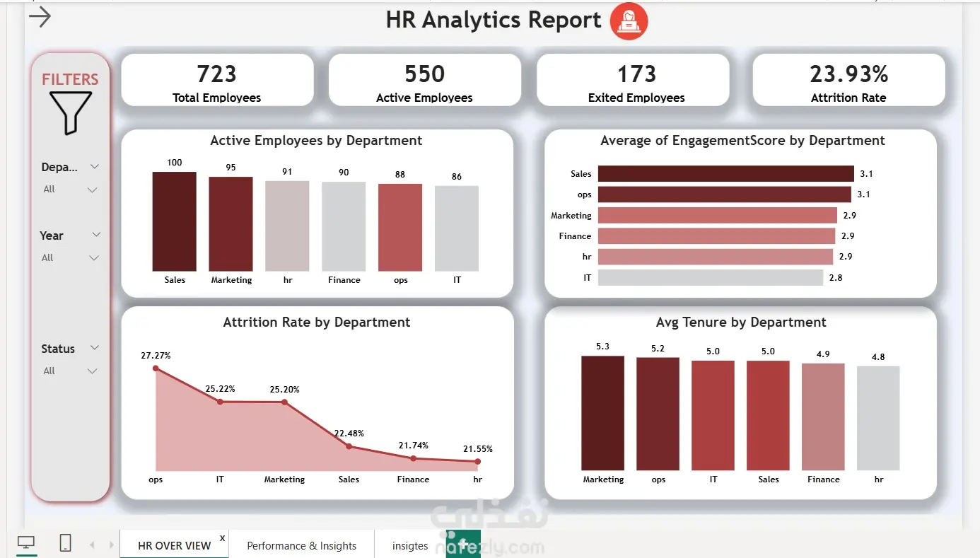Select Finance bar in Active Employees chart
980x558 pixels.
(x=344, y=226)
